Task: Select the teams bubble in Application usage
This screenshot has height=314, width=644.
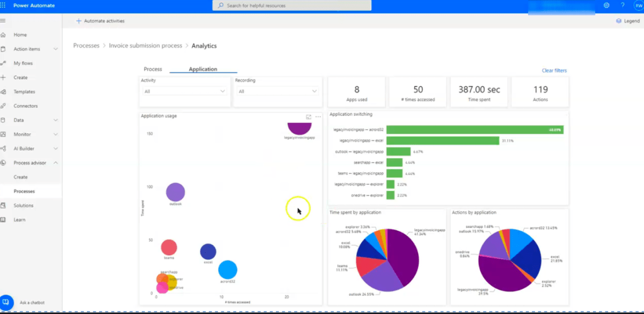Action: click(169, 247)
